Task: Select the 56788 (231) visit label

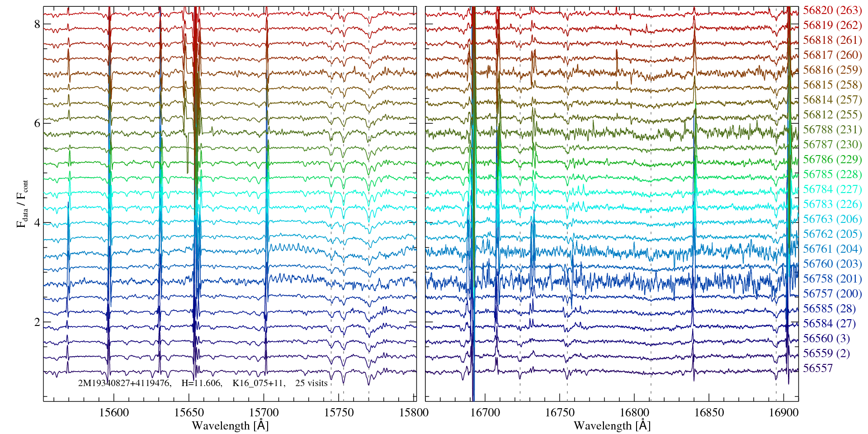Action: pos(832,130)
